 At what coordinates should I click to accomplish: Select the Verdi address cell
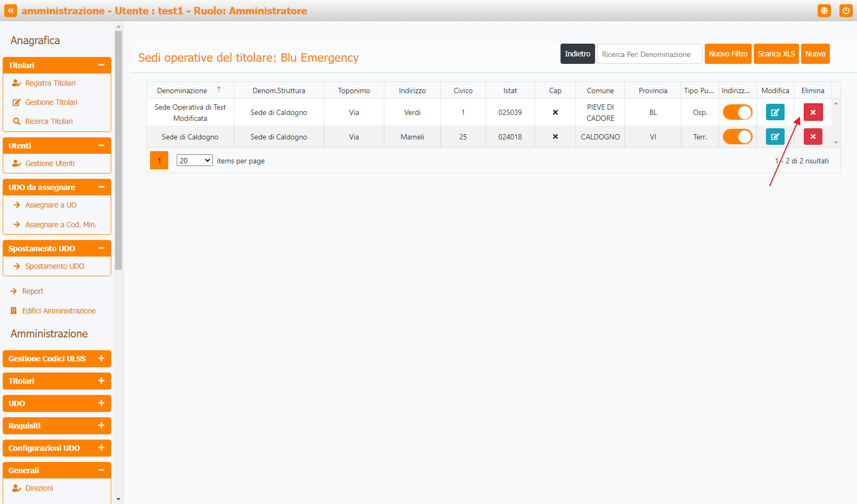(413, 112)
